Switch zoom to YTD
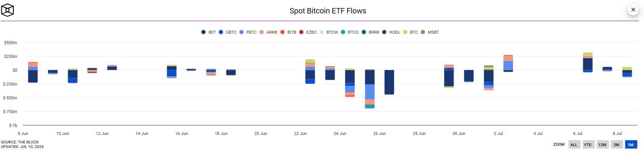 point(588,145)
